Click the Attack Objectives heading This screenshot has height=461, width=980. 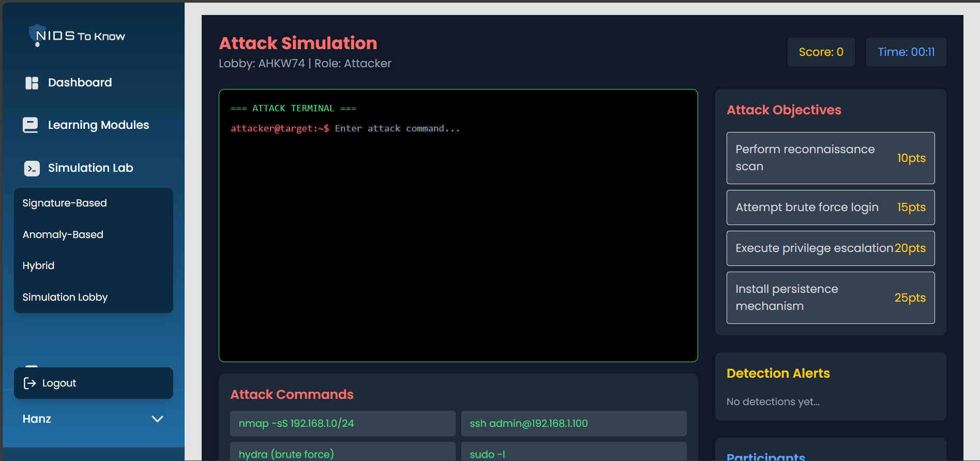click(784, 110)
